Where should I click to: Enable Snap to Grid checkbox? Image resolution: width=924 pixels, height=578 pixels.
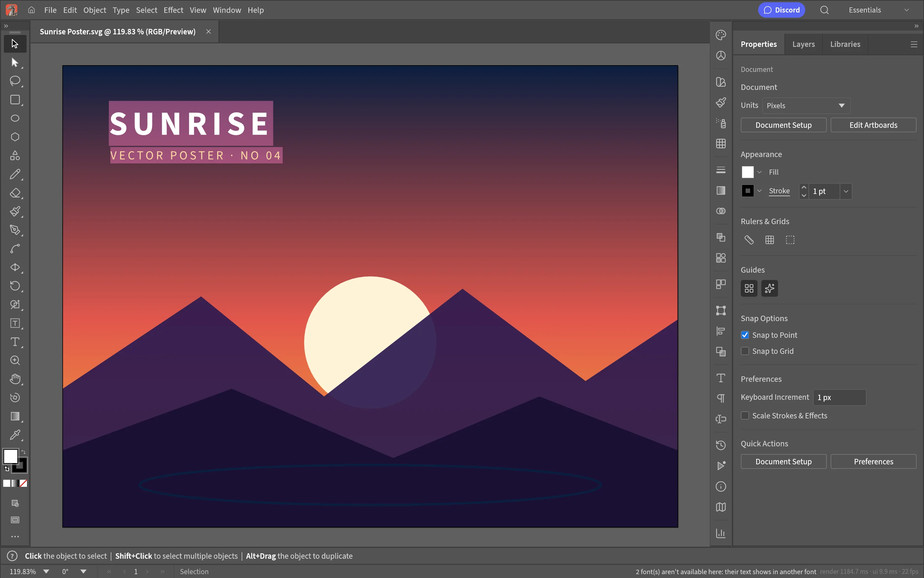pyautogui.click(x=745, y=351)
